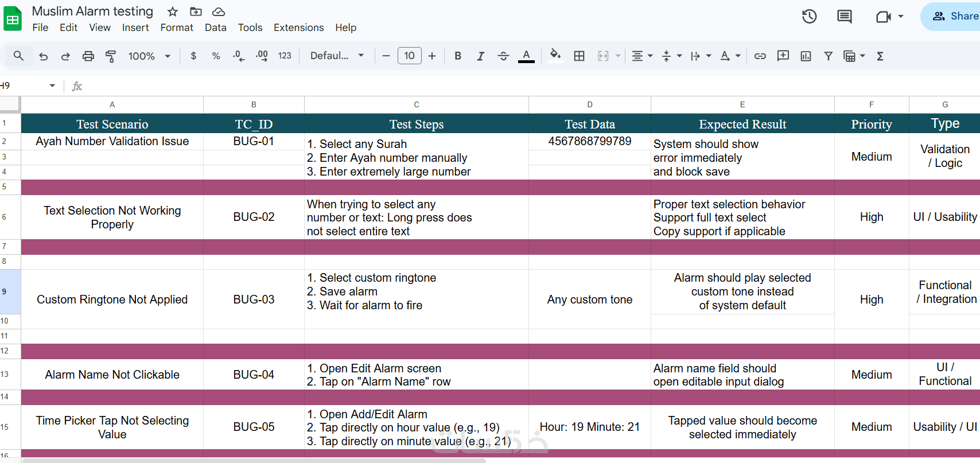Viewport: 980px width, 463px height.
Task: Open the Google Sheets home icon
Action: pos(13,19)
